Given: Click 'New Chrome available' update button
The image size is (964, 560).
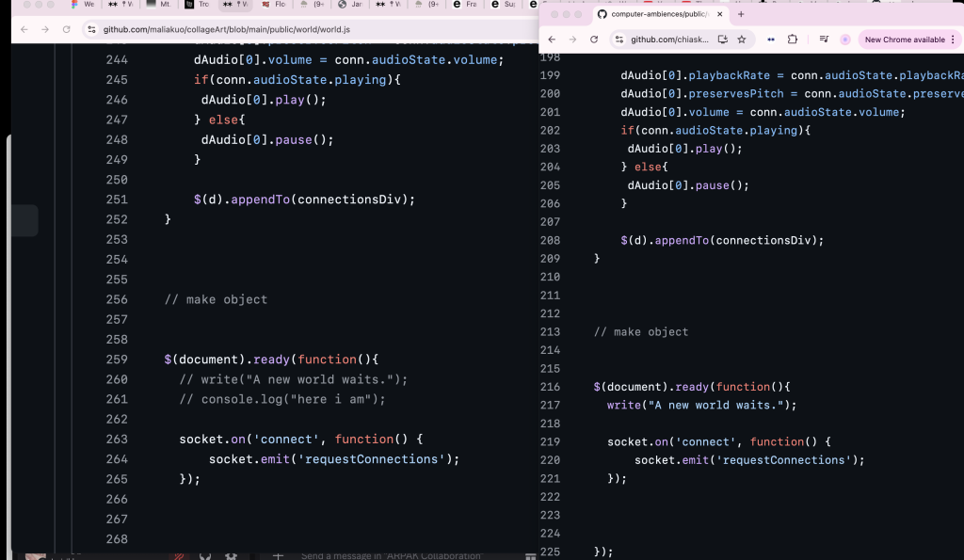Looking at the screenshot, I should pyautogui.click(x=904, y=40).
